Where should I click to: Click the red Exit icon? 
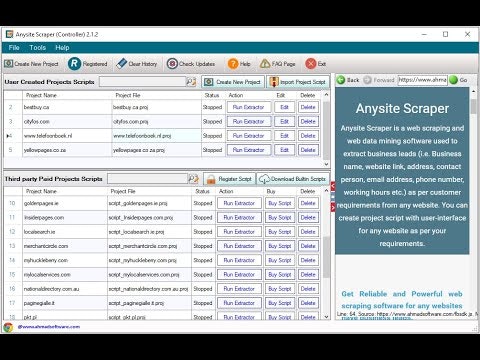coord(311,64)
